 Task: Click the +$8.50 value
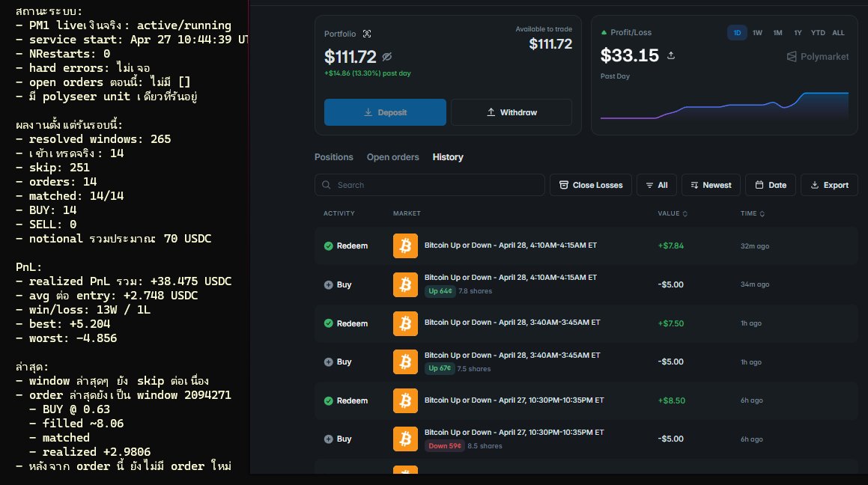671,400
